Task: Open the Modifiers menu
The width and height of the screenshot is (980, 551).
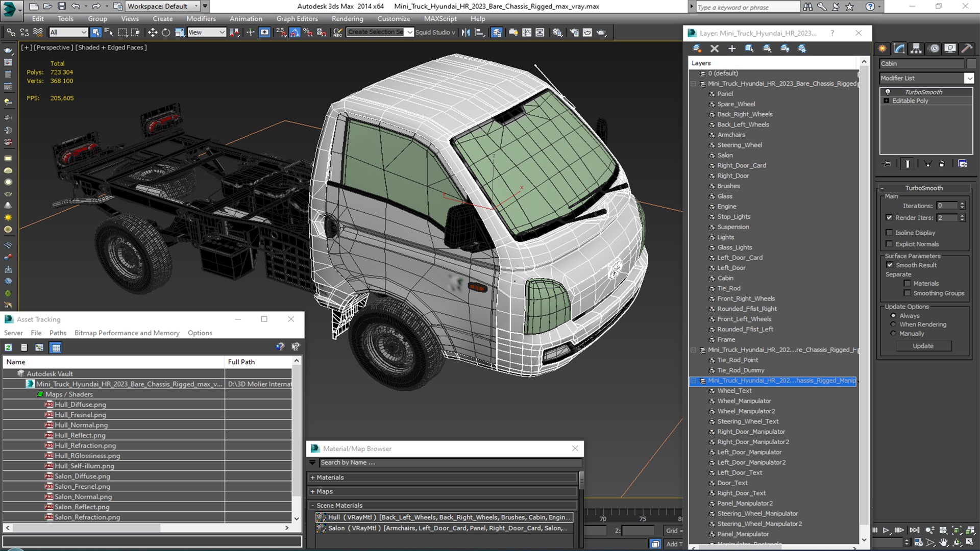Action: click(x=201, y=19)
